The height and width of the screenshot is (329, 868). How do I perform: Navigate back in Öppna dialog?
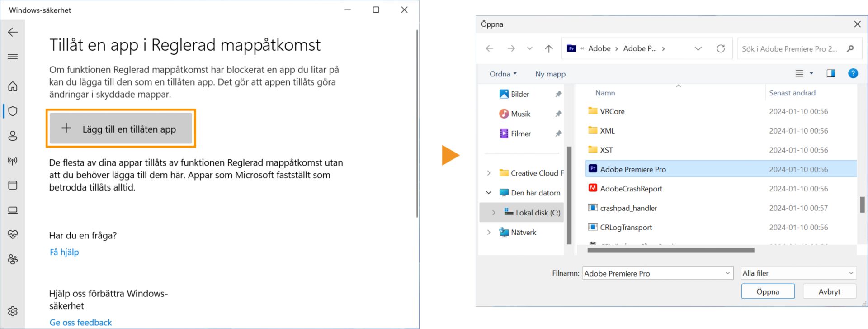click(490, 48)
